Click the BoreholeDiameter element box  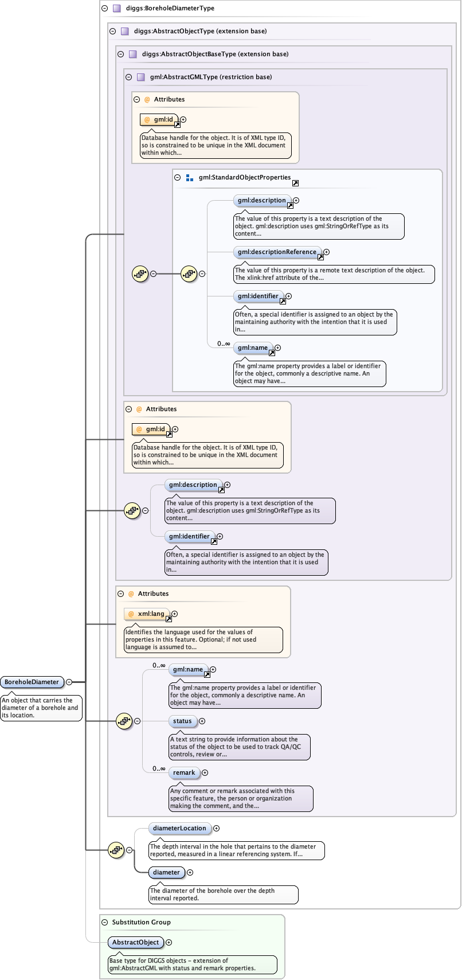32,682
